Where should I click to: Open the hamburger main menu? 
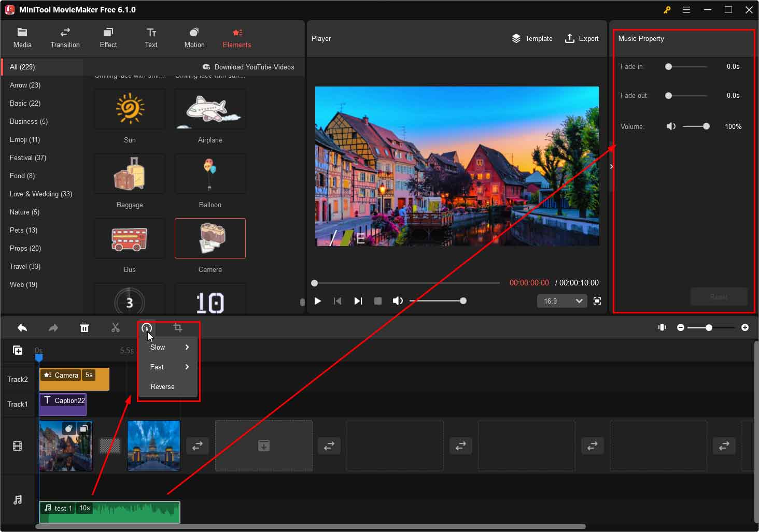coord(686,10)
